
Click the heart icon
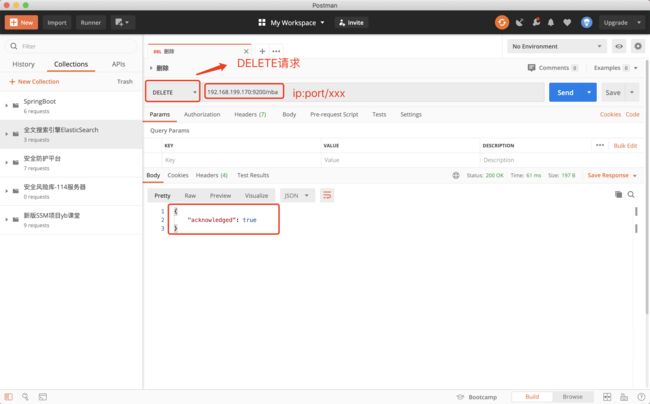[567, 22]
